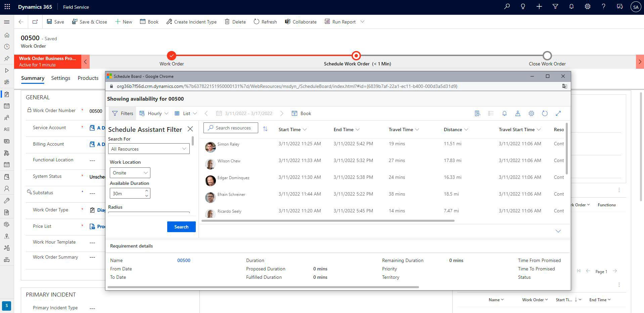Click the Search resources input field
Screen dimensions: 644x313
pyautogui.click(x=231, y=128)
